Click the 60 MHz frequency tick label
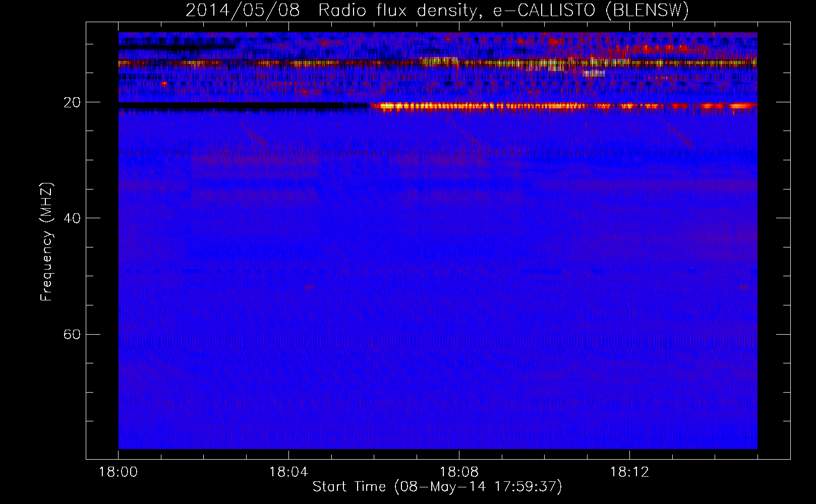Screen dimensions: 816x504 [x=72, y=334]
